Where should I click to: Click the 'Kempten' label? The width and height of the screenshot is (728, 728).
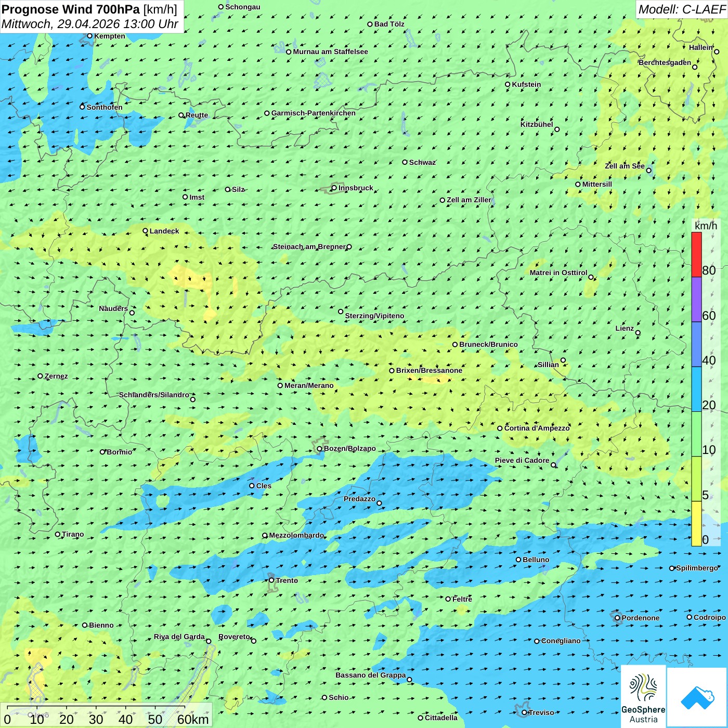[x=110, y=36]
